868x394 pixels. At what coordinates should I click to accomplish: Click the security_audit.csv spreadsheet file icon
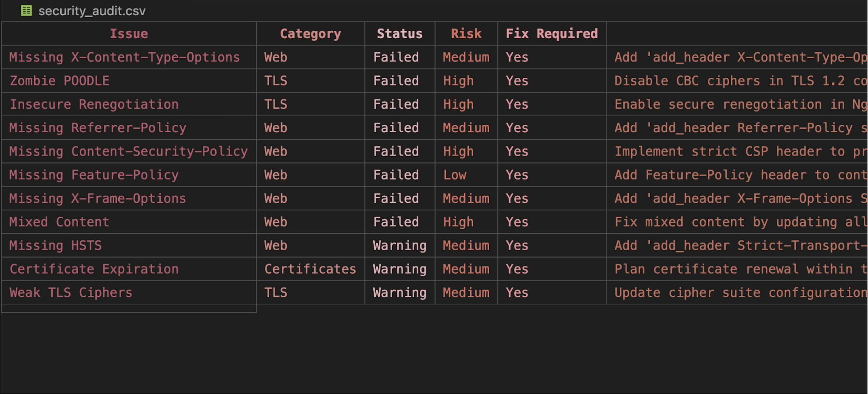pos(26,11)
